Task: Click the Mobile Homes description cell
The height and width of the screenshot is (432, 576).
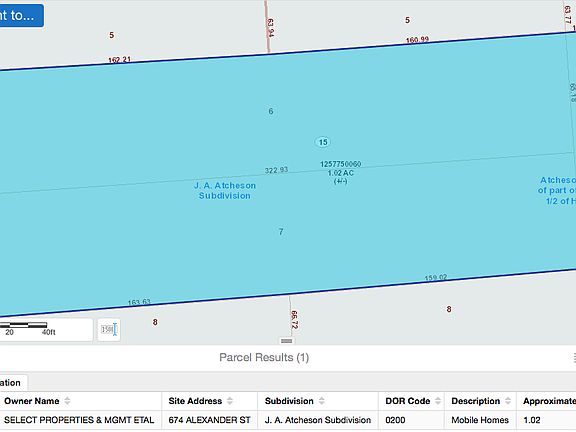Action: [480, 420]
